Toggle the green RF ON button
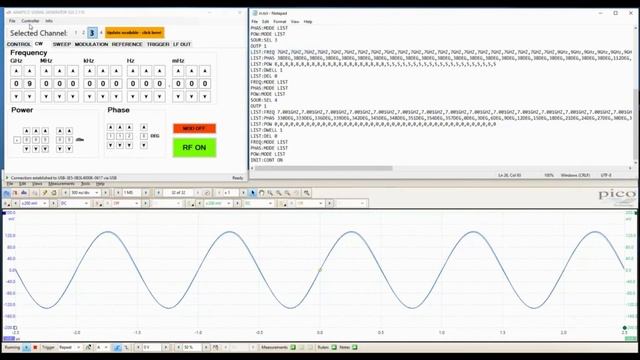This screenshot has height=360, width=640. click(x=194, y=147)
